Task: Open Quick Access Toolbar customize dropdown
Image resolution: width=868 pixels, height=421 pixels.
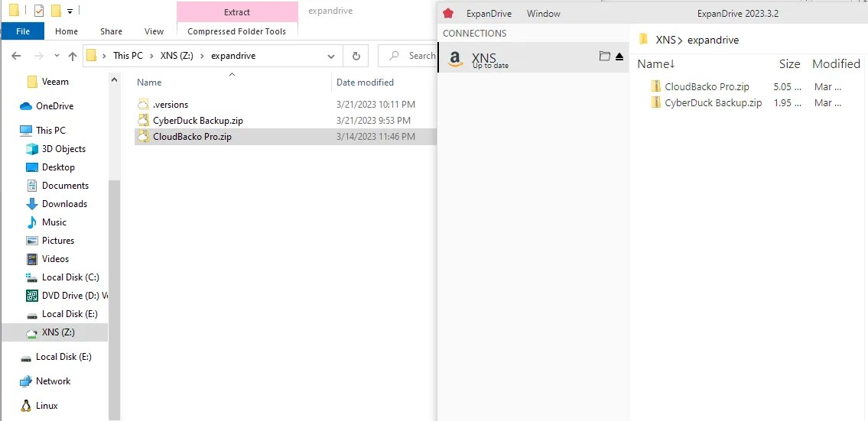Action: click(70, 11)
